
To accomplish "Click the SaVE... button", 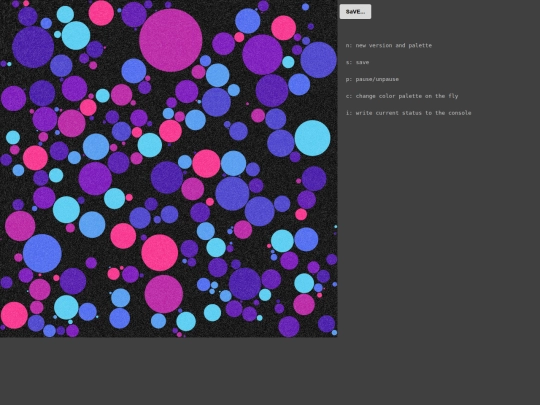I will tap(355, 12).
